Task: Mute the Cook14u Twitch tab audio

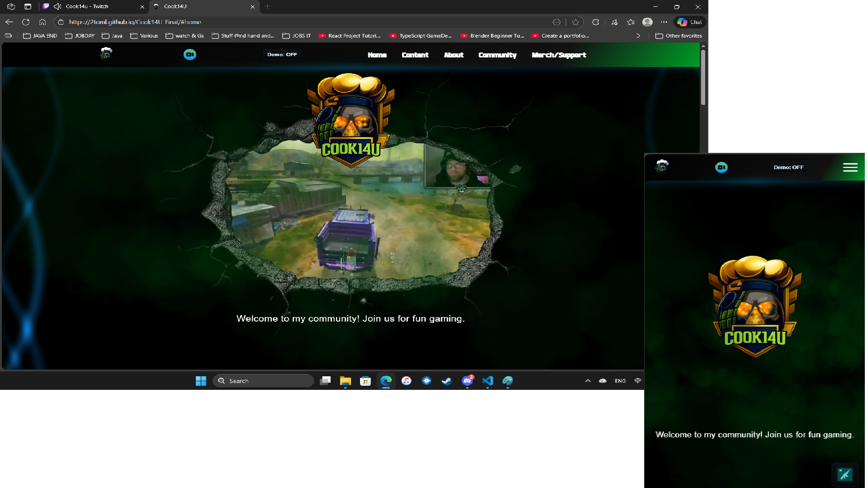Action: tap(57, 6)
